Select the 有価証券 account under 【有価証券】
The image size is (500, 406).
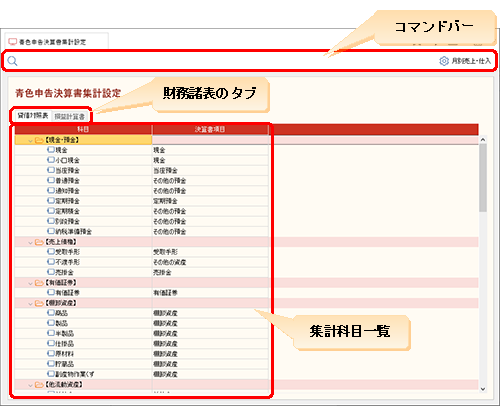tap(67, 293)
